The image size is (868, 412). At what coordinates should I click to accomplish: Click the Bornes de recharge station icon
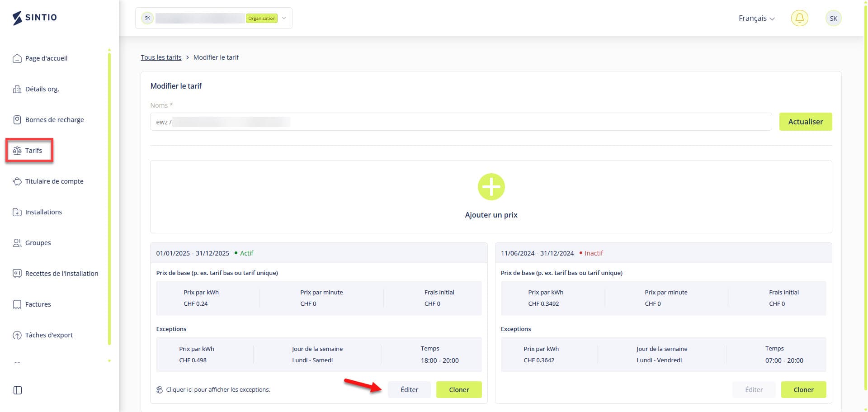coord(17,120)
